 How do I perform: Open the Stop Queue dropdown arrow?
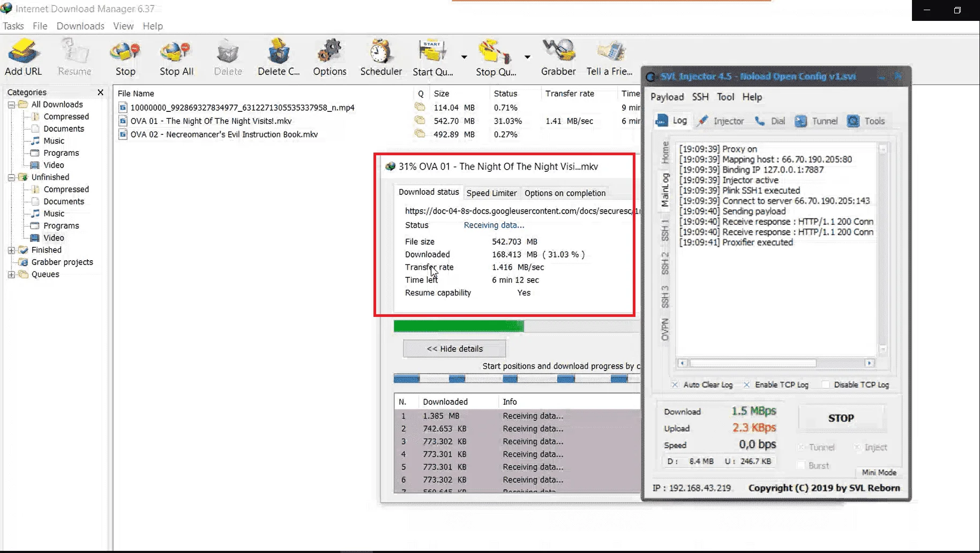point(527,57)
